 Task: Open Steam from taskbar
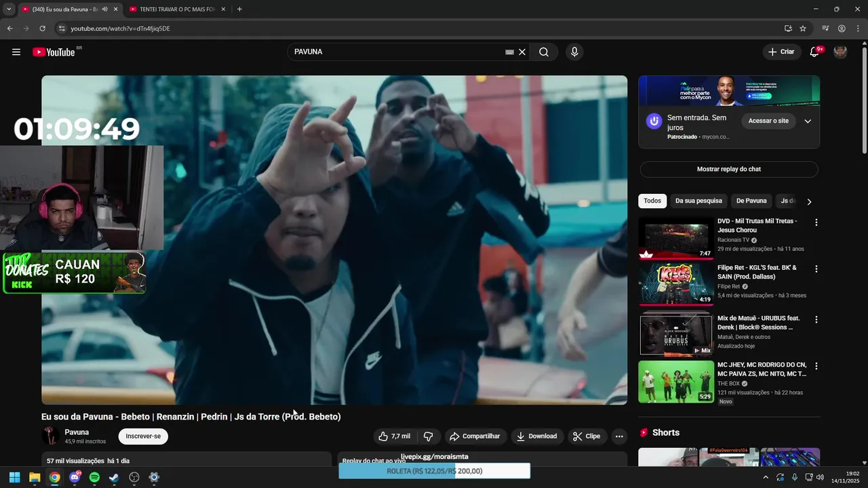(x=114, y=477)
